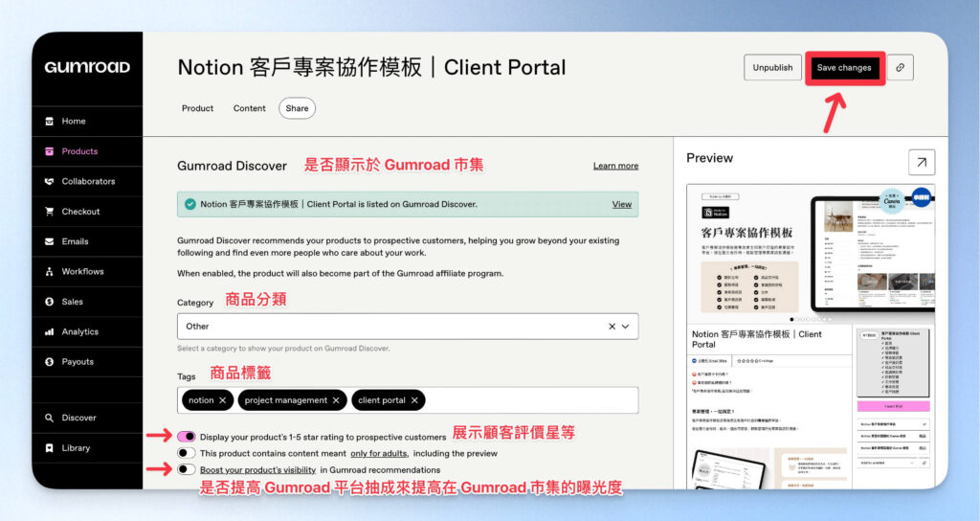
Task: Click the Home shop icon in the sidebar
Action: [x=50, y=122]
